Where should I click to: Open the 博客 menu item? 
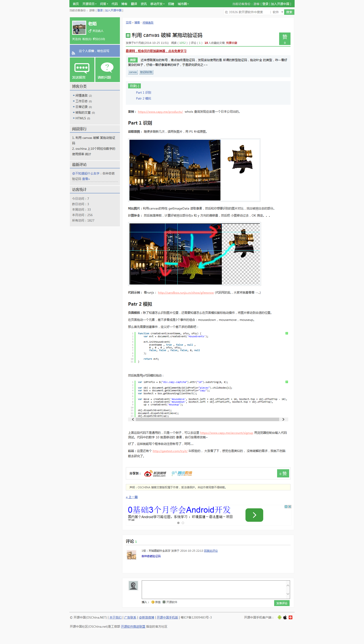124,4
